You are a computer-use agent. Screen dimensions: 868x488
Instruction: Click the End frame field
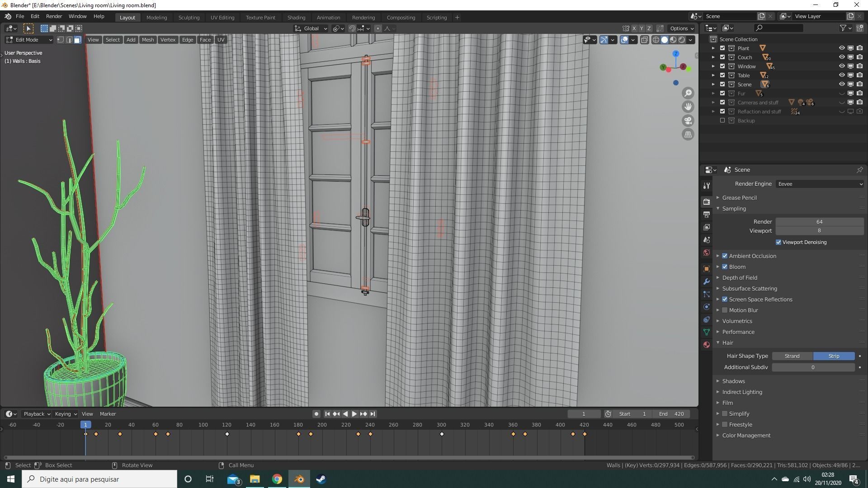point(671,414)
